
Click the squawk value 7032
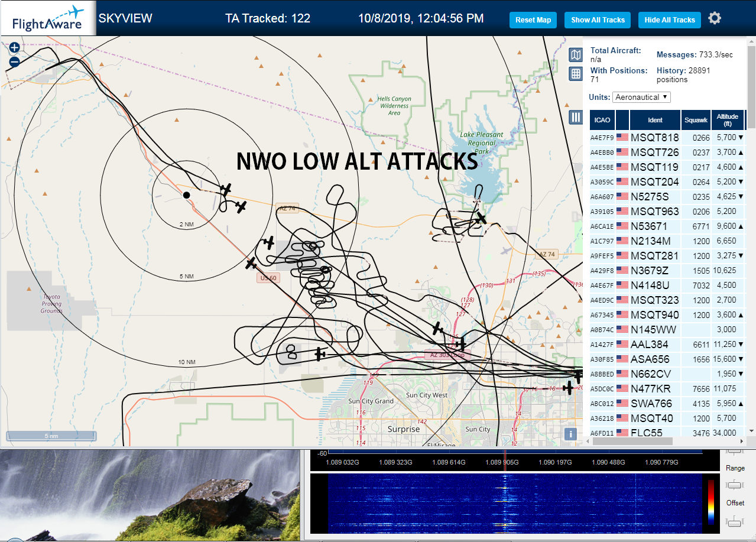[701, 285]
